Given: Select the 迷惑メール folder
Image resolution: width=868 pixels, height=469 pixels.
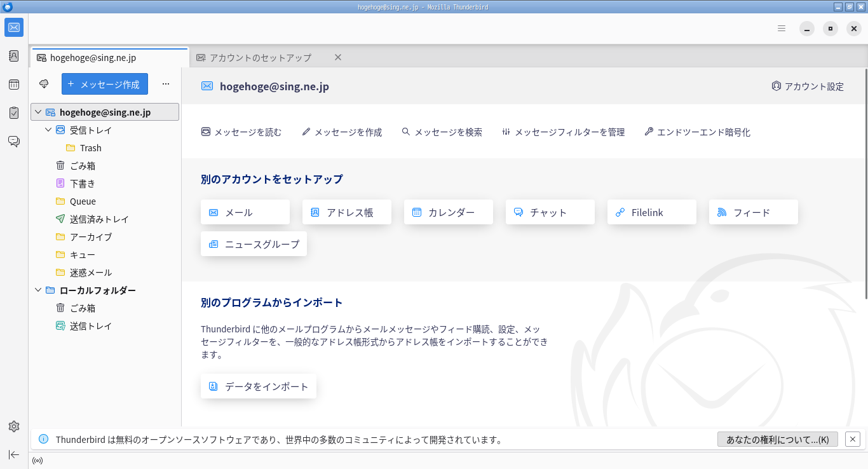Looking at the screenshot, I should 105,273.
